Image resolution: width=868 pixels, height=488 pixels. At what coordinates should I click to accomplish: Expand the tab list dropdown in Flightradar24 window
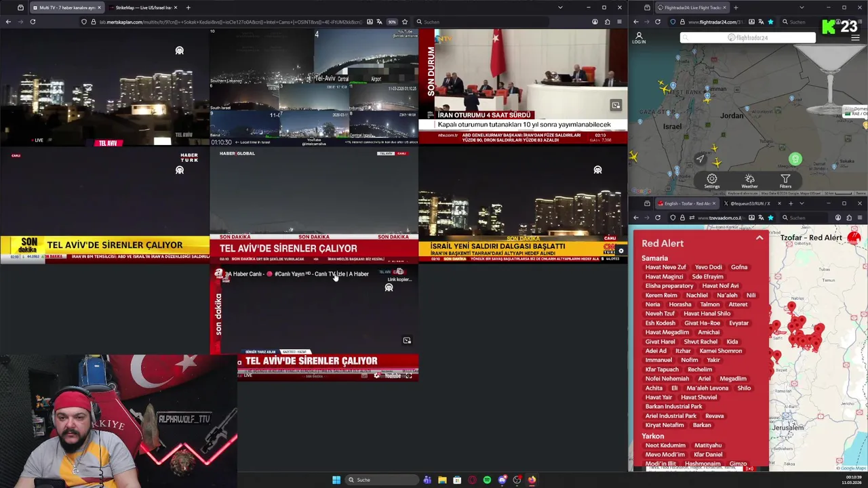coord(802,7)
